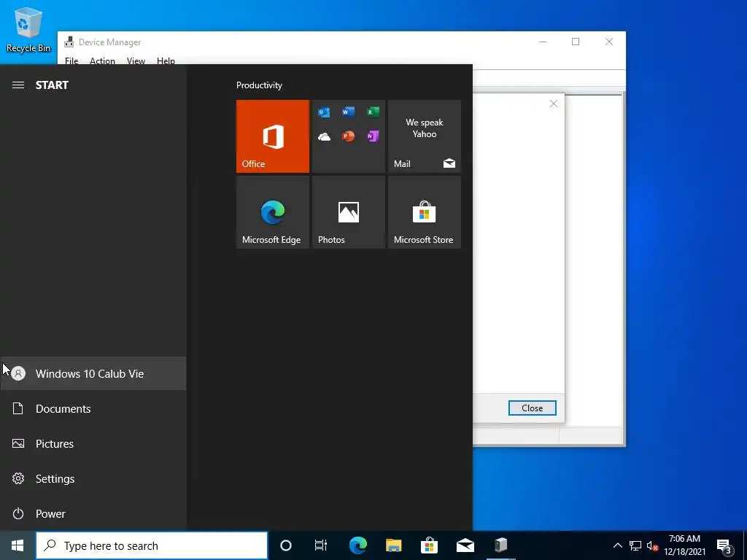Open the Mail live tile
The image size is (747, 560).
[x=425, y=136]
